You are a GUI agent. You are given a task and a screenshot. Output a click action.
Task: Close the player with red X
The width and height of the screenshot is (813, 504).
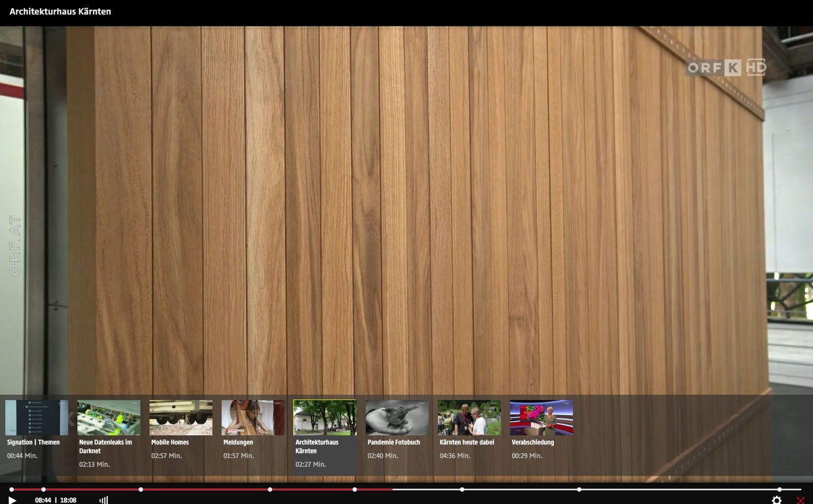pyautogui.click(x=800, y=500)
